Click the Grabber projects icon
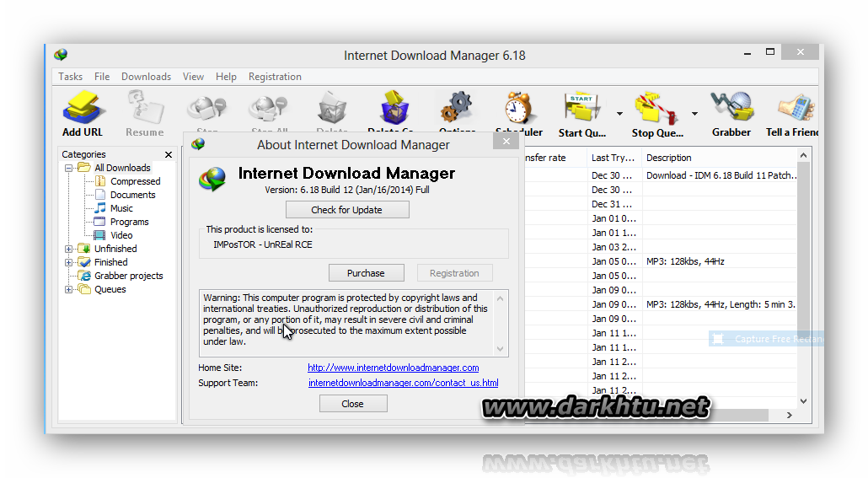This screenshot has height=478, width=868. pyautogui.click(x=84, y=276)
